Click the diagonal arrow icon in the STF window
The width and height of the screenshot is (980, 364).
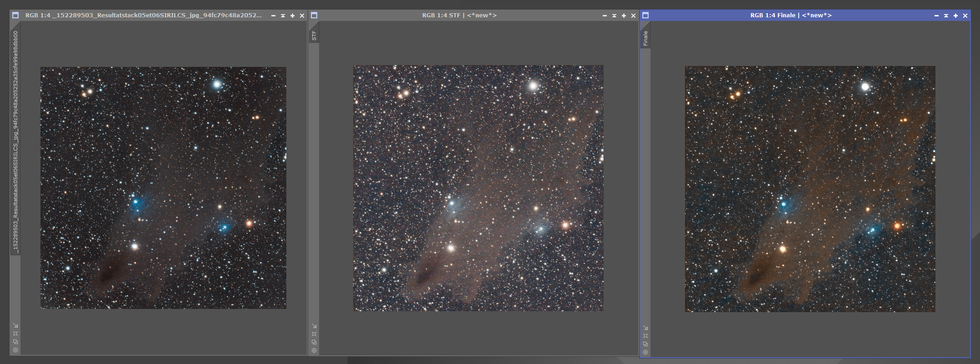point(314,326)
